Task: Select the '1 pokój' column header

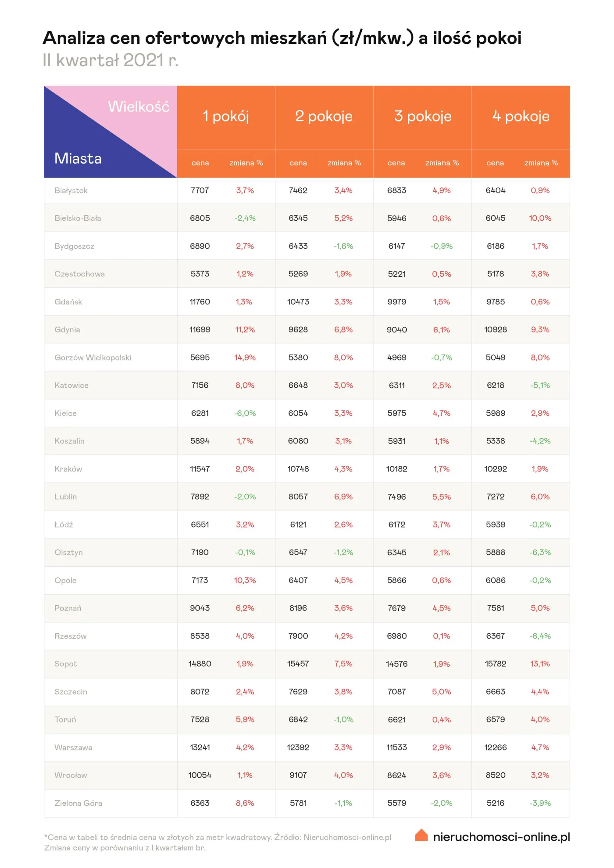Action: point(225,116)
